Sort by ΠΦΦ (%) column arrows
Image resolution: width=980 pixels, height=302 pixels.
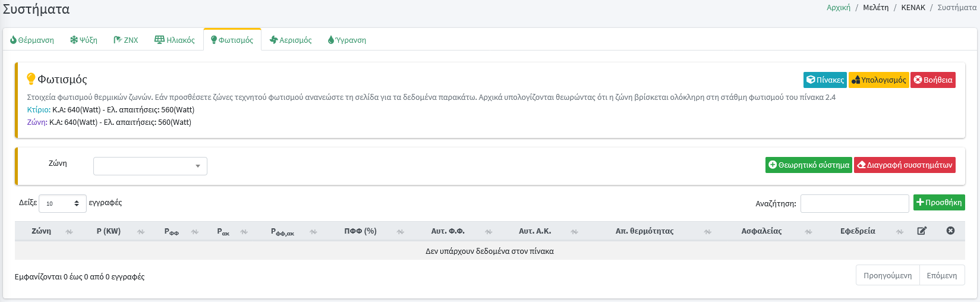coord(401,232)
